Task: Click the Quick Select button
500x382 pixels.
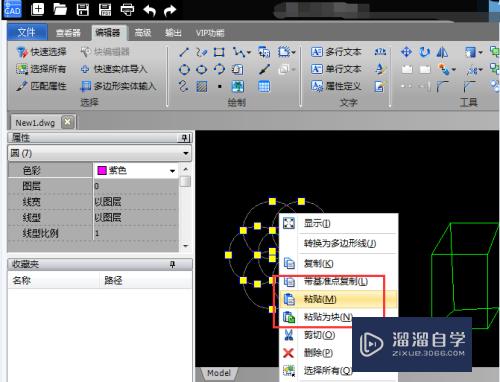Action: [x=42, y=52]
